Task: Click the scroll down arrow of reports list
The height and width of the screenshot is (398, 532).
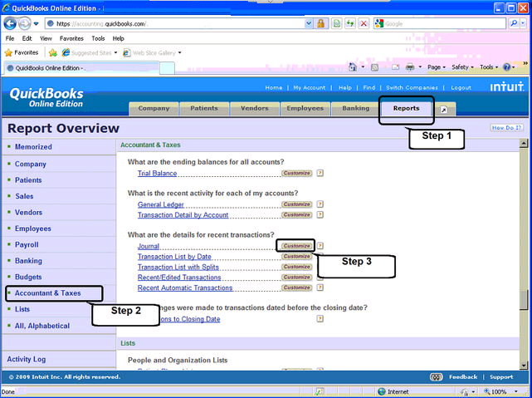Action: click(524, 366)
